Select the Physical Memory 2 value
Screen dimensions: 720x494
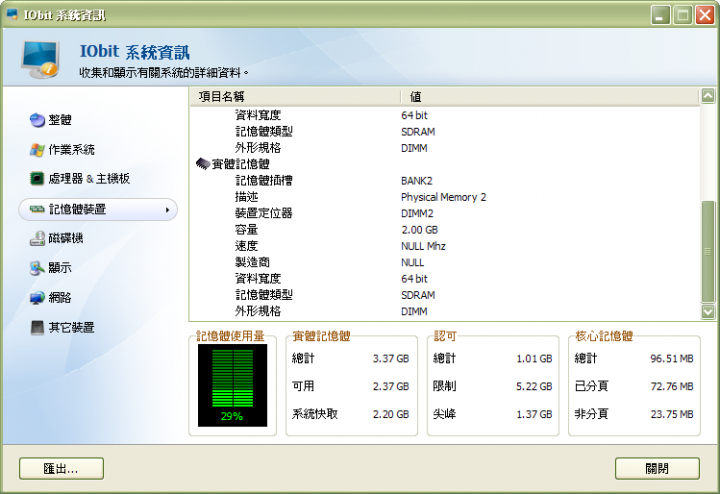click(x=444, y=197)
